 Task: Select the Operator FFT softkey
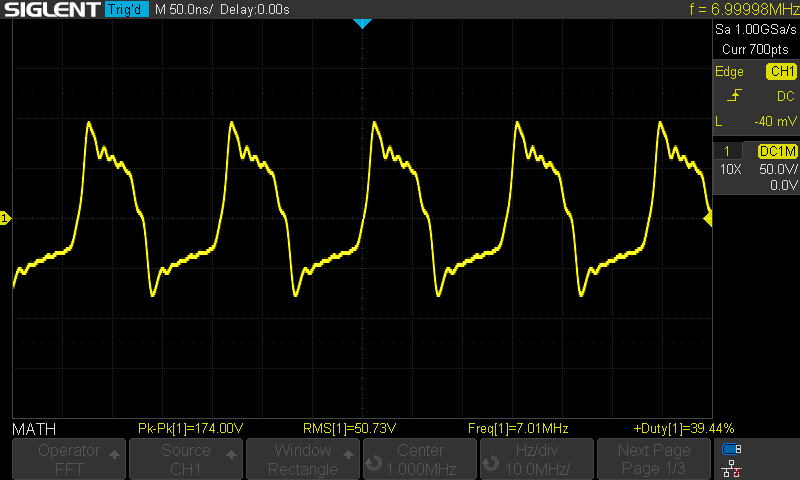tap(69, 459)
